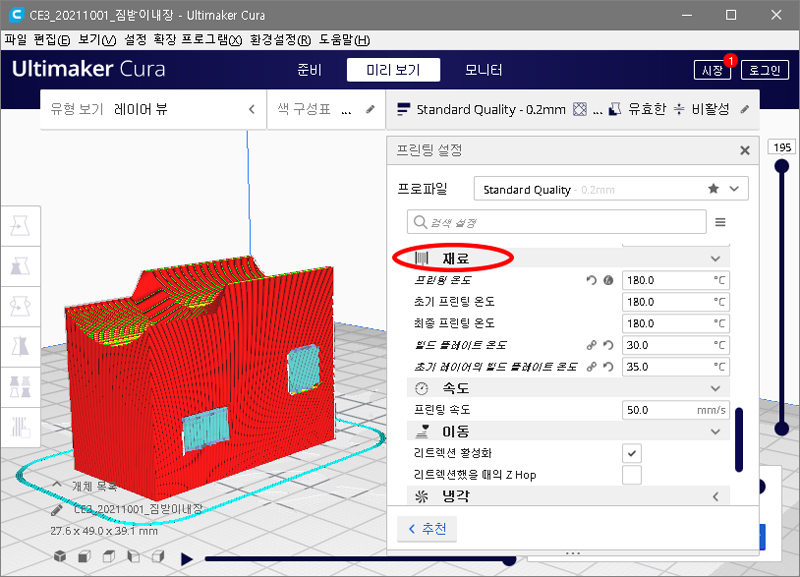
Task: Revert 초기 레이어의 빌드 플레이트 온도 setting
Action: [608, 367]
